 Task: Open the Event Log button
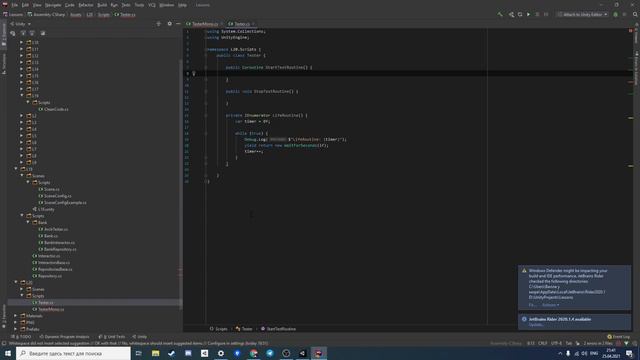pyautogui.click(x=618, y=337)
